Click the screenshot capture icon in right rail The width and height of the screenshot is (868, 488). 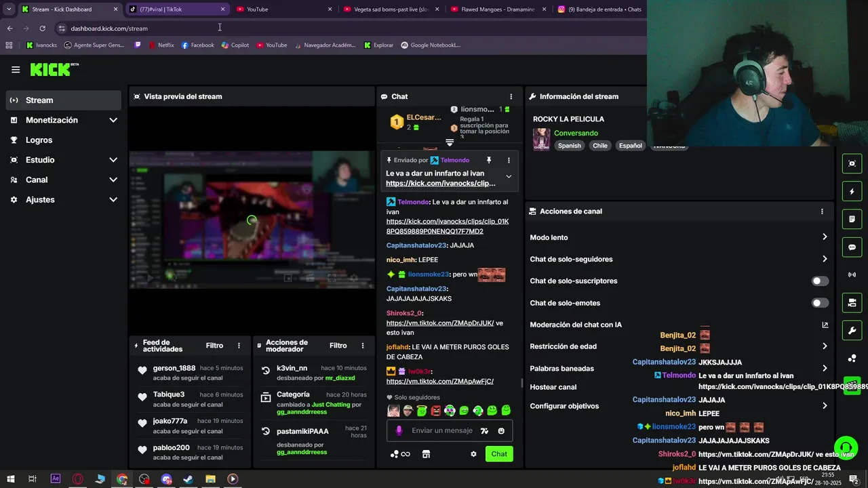pyautogui.click(x=852, y=163)
